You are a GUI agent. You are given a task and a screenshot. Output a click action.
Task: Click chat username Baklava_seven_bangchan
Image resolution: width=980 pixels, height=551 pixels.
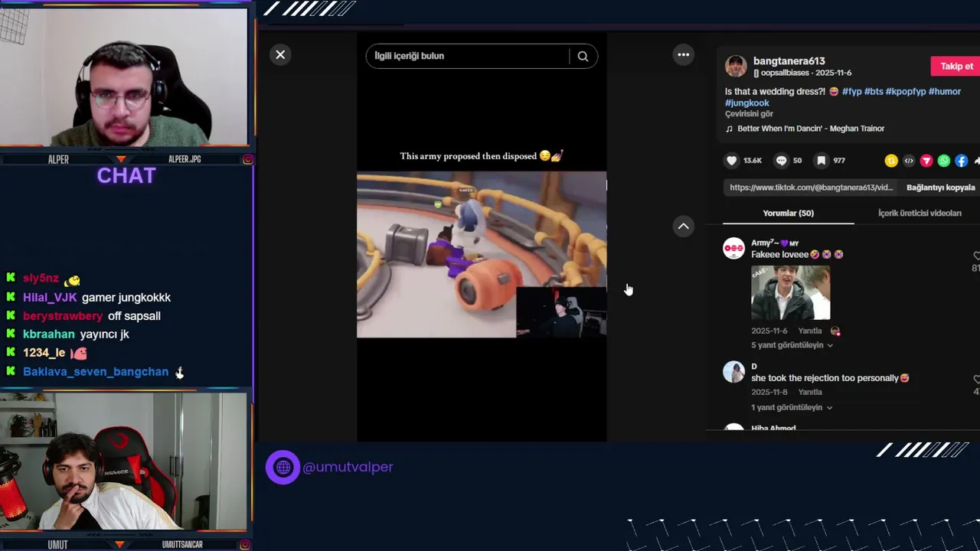[96, 372]
